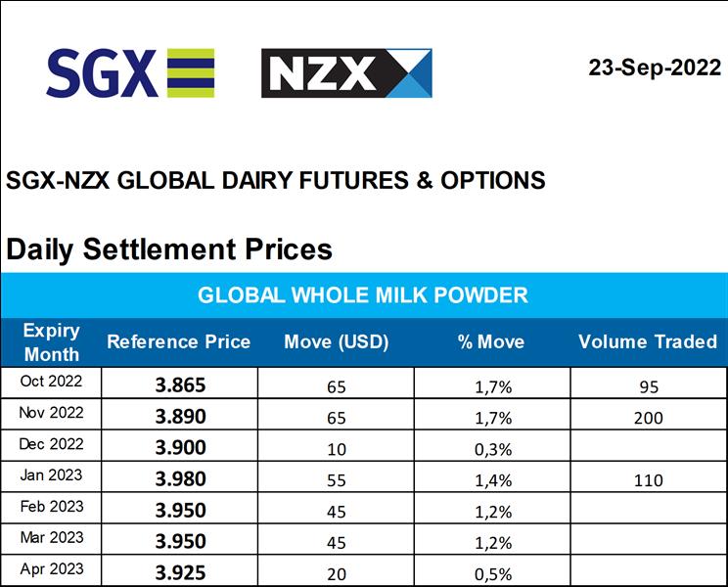
Task: Select the 0,3% move for Dec 2022
Action: click(x=491, y=449)
